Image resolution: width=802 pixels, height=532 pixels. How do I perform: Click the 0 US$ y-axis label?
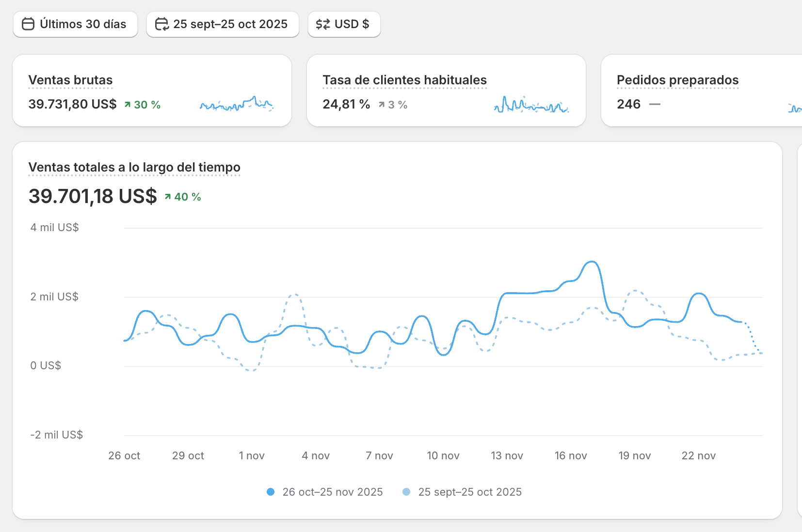[46, 365]
